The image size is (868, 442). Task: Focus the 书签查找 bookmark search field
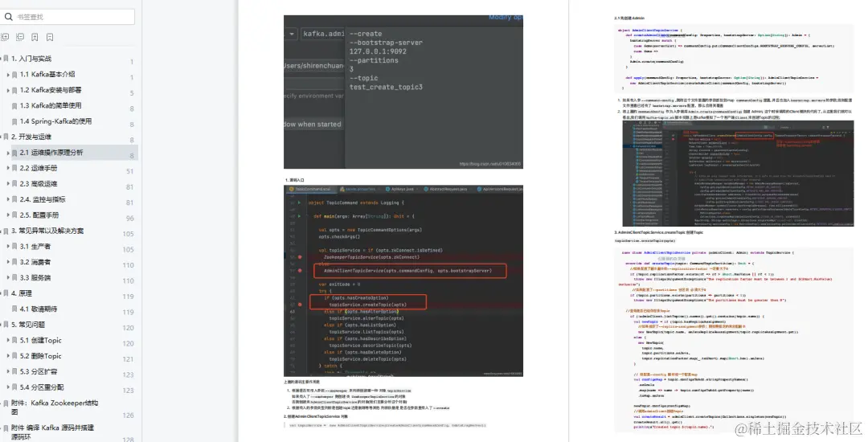pos(68,17)
